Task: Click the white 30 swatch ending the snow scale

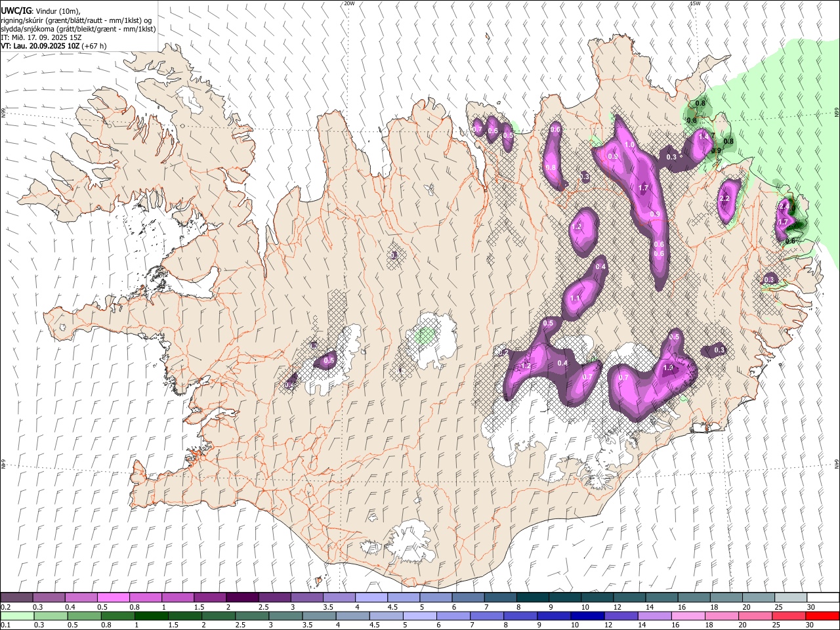Action: 823,598
